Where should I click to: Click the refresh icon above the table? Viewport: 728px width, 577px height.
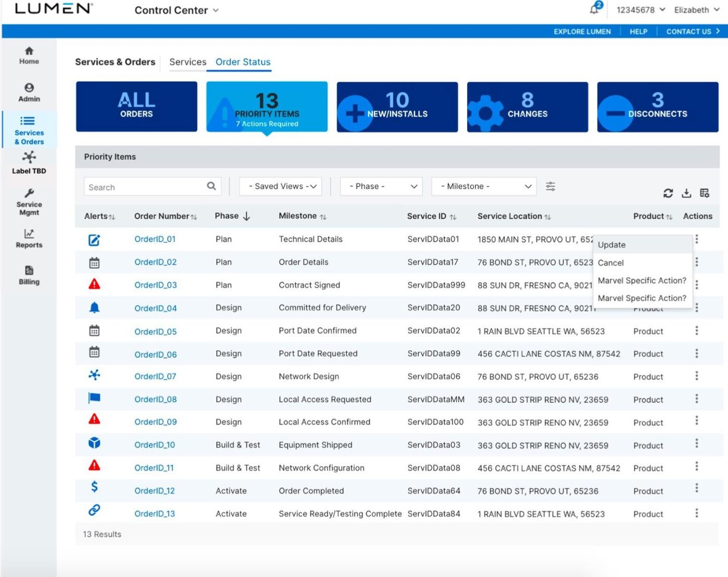(668, 193)
